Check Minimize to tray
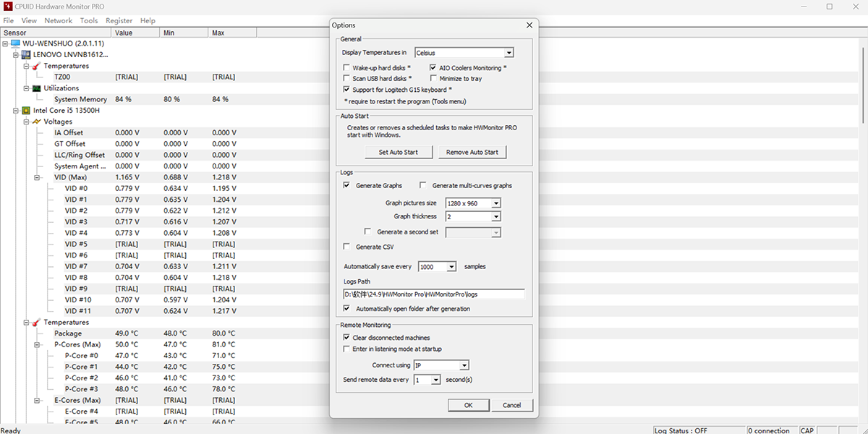Screen dimensions: 868x434 433,78
